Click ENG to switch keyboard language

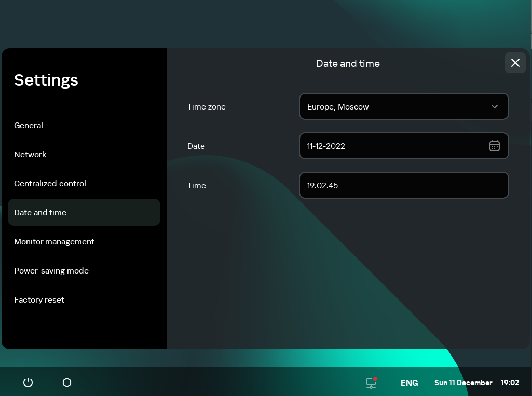[x=409, y=383]
